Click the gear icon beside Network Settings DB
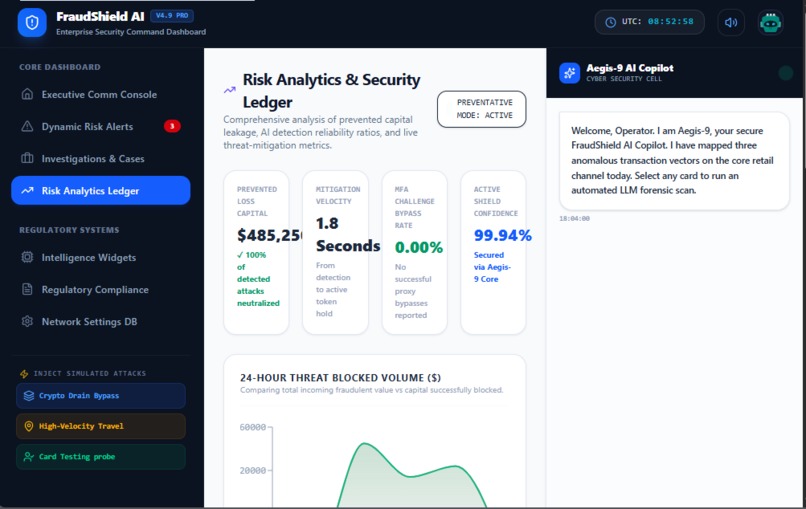This screenshot has height=509, width=806. coord(27,321)
